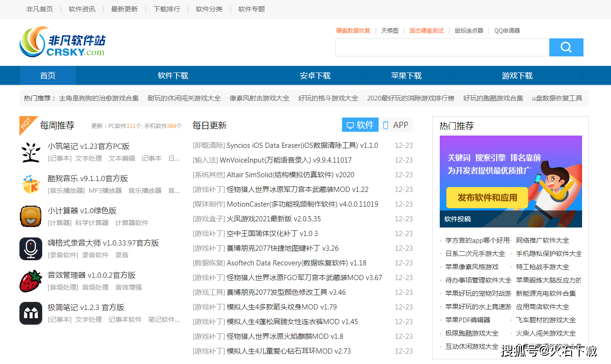
Task: Click the [输入法] category tag
Action: tap(205, 160)
